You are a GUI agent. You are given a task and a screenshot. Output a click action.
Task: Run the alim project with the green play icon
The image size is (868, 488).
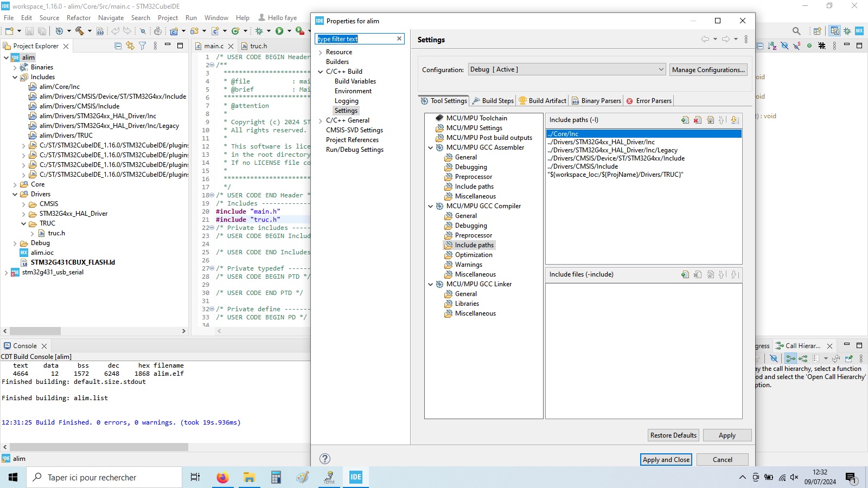pos(278,31)
